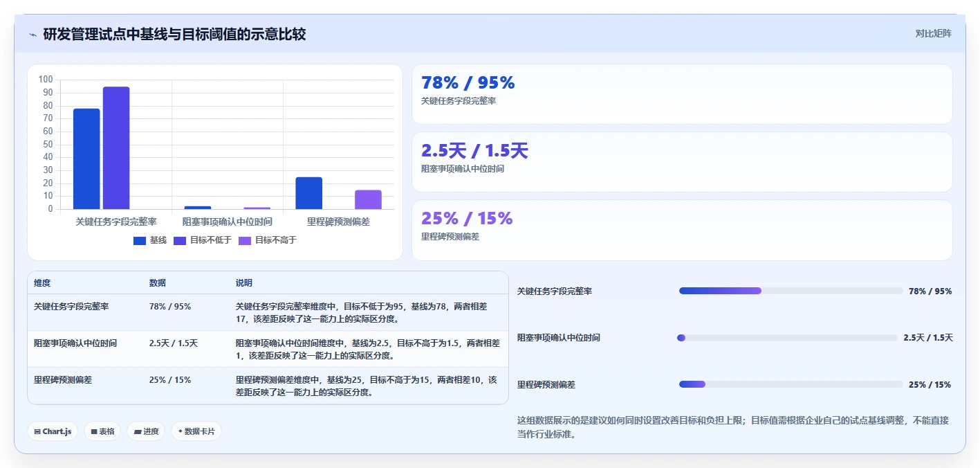Click the 2.5天 / 1.5天 data card
980x468 pixels.
tap(682, 162)
